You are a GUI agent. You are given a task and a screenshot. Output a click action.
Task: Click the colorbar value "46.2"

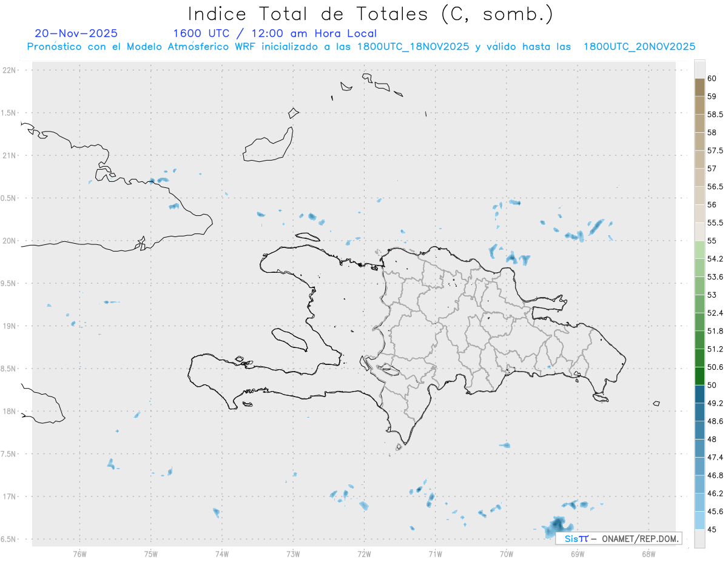715,493
